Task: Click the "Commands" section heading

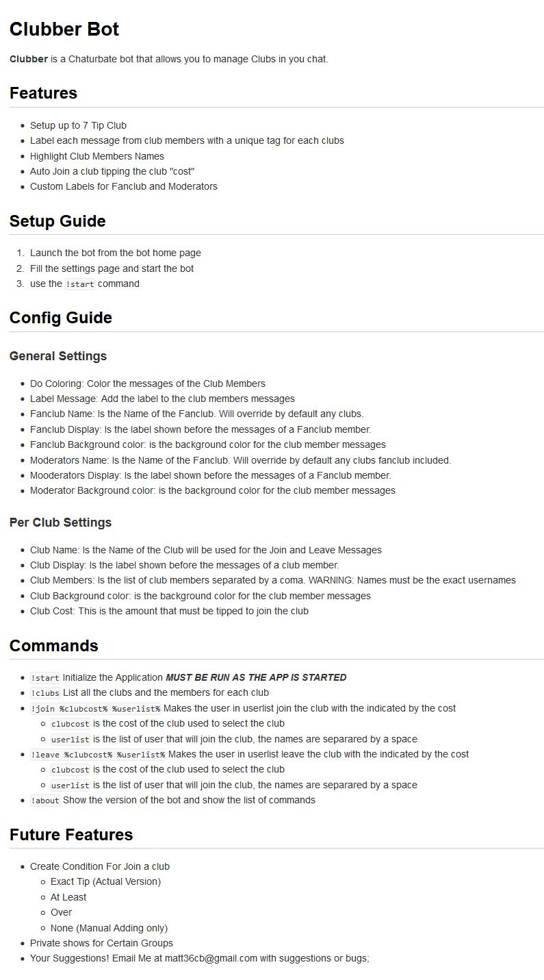Action: point(54,646)
